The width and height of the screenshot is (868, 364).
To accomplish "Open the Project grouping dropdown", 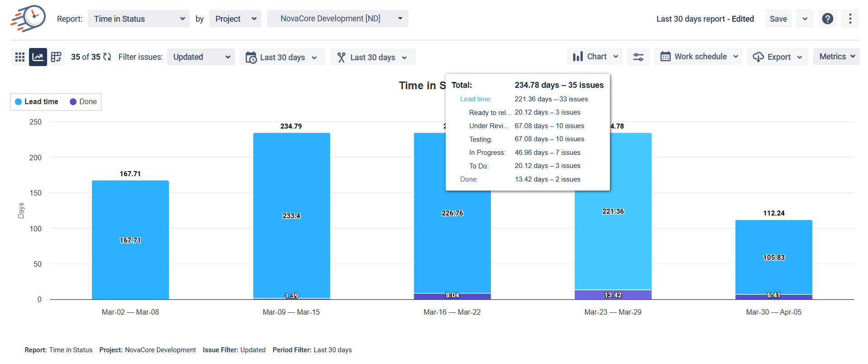I will click(x=235, y=19).
